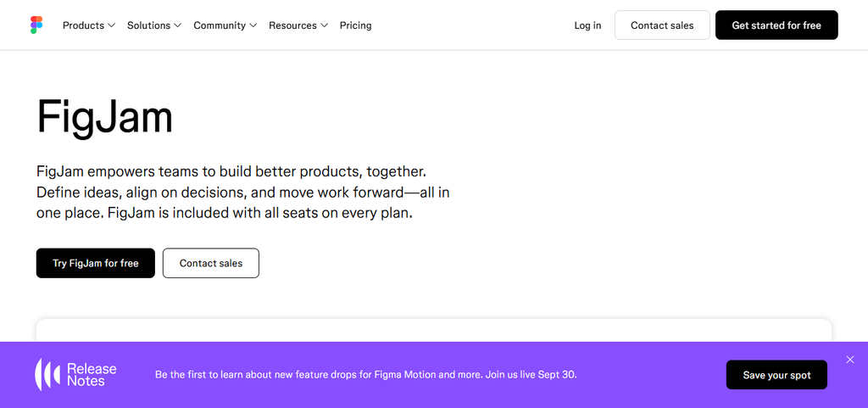Click the FigJam page heading
This screenshot has height=408, width=868.
tap(104, 117)
